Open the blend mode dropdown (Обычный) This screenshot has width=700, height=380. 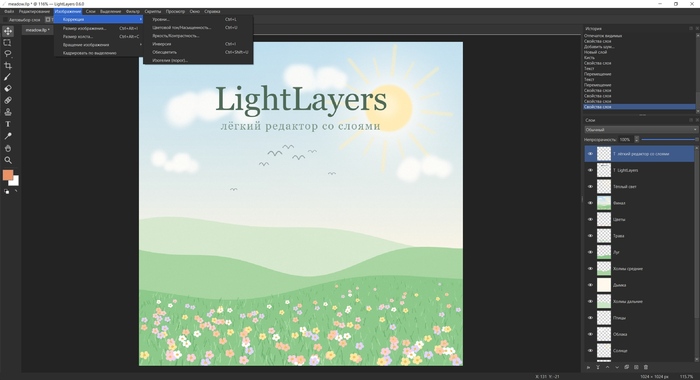click(x=641, y=129)
